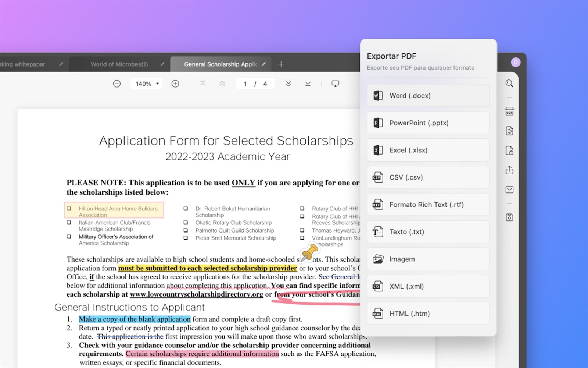This screenshot has width=588, height=368.
Task: Click the subtitle Exporte seu PDF para qualquer formato
Action: click(x=420, y=68)
